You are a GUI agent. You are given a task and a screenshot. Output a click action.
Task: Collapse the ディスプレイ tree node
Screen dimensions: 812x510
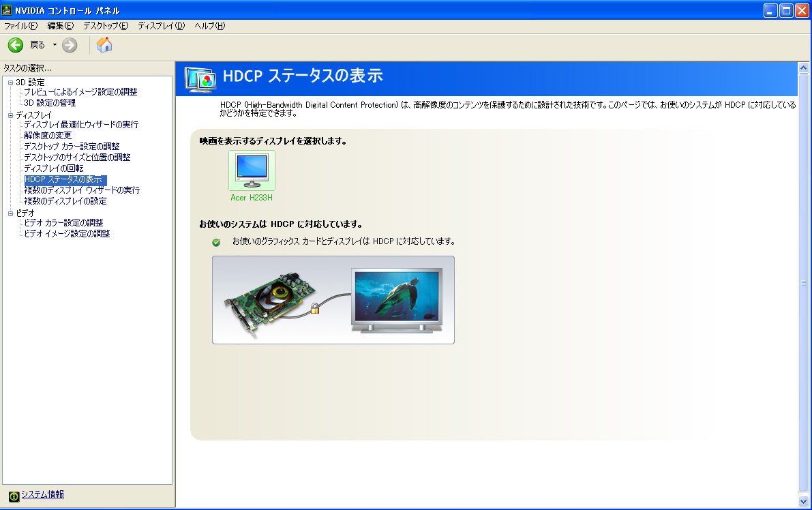10,115
